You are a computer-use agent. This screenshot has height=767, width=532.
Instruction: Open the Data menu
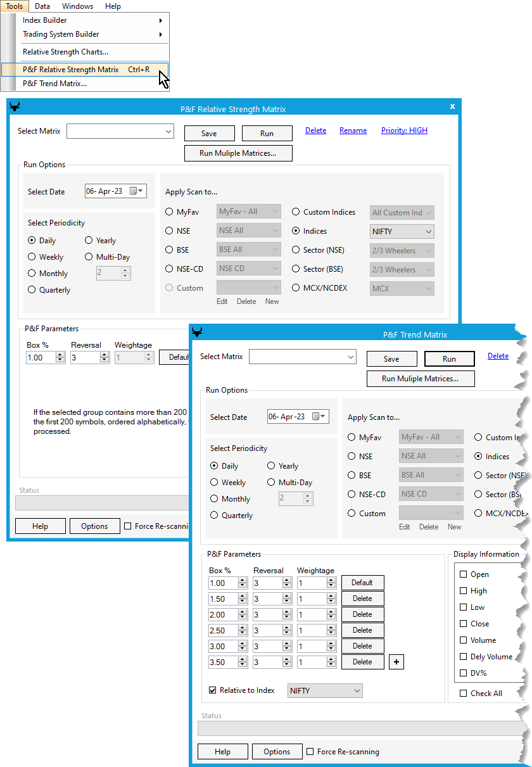(42, 6)
